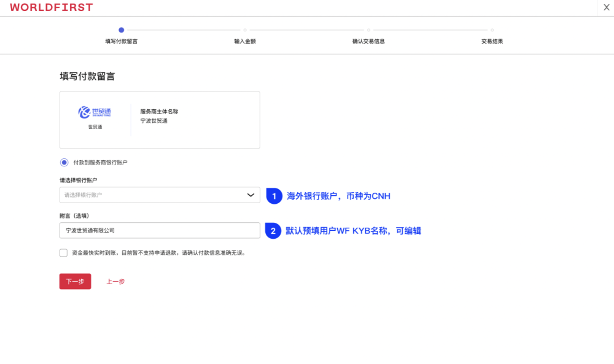614x364 pixels.
Task: Click the 世贸通 company logo
Action: coord(93,112)
